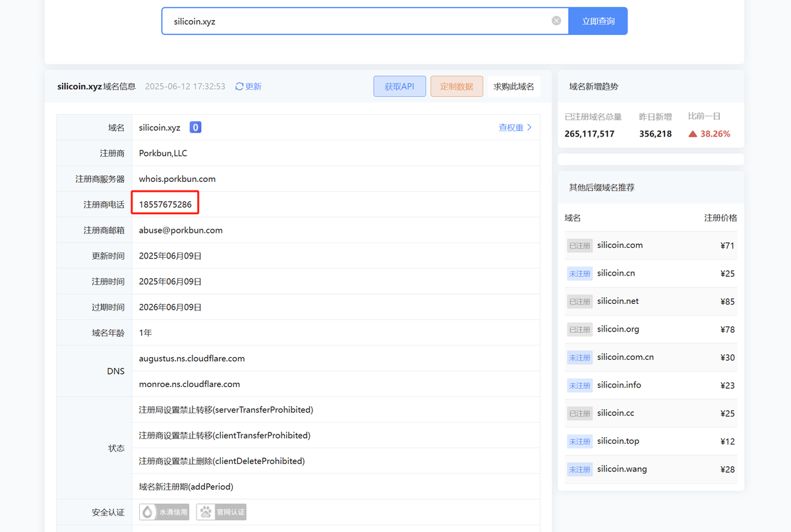Select abuse@porkbun.com email text
The height and width of the screenshot is (532, 791).
(181, 230)
